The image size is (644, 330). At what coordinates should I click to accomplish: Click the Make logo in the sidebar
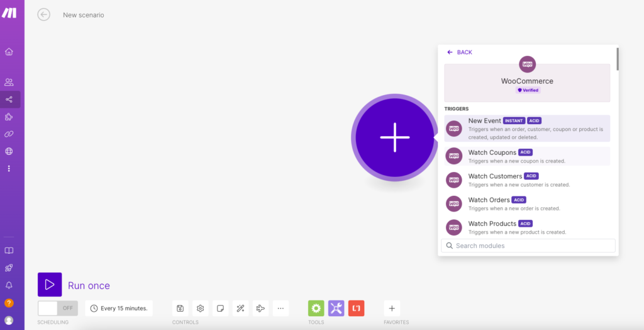[x=9, y=13]
